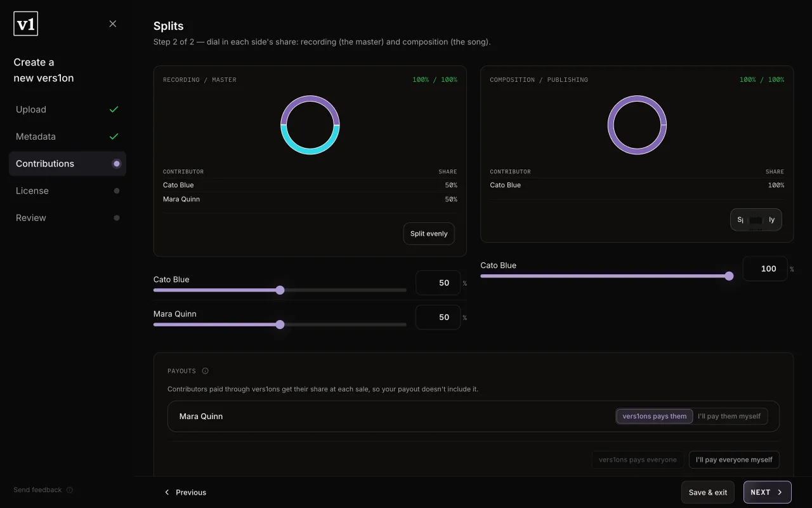
Task: Click the recording master donut chart
Action: pos(310,125)
